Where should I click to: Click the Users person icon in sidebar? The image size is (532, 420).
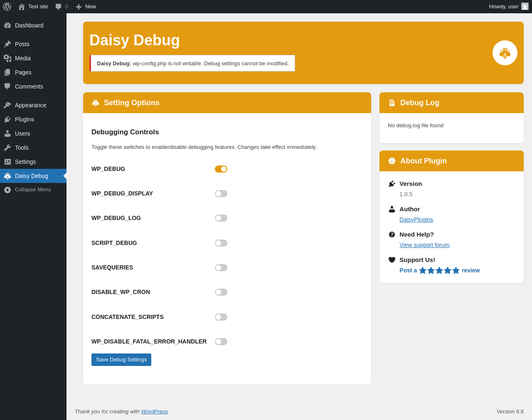[x=7, y=133]
